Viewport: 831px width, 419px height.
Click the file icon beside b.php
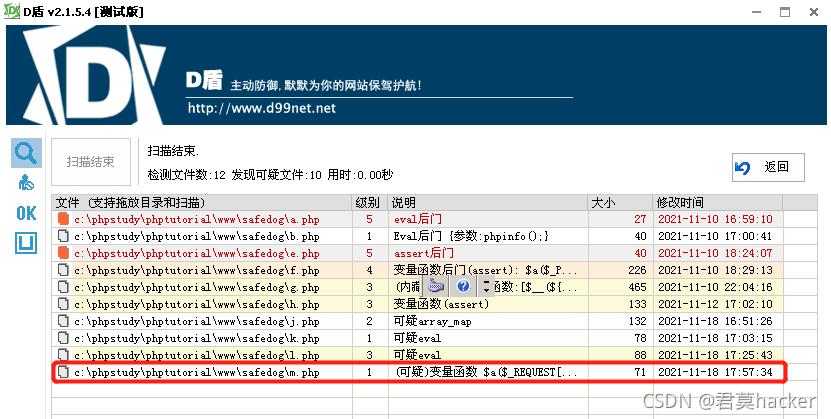(64, 236)
